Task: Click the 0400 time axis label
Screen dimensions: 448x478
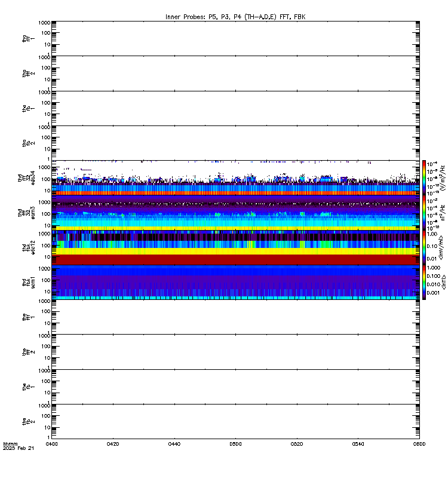Action: pos(51,444)
